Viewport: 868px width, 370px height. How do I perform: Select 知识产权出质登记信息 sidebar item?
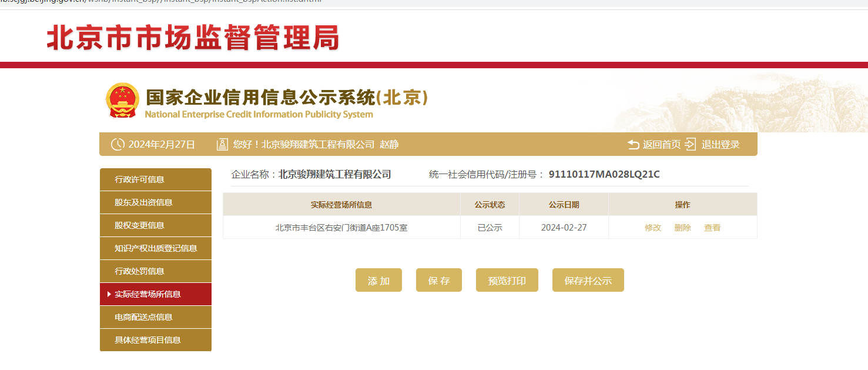pyautogui.click(x=156, y=248)
